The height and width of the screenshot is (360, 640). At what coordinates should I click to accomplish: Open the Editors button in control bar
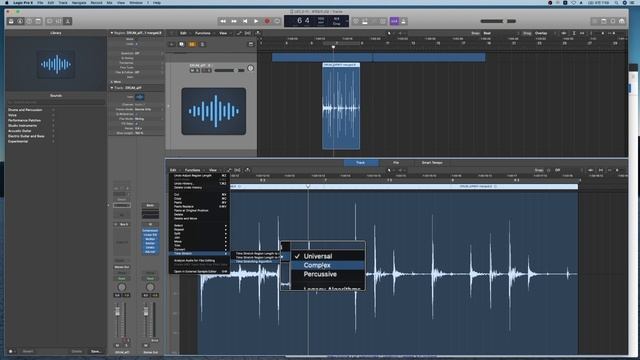(68, 21)
